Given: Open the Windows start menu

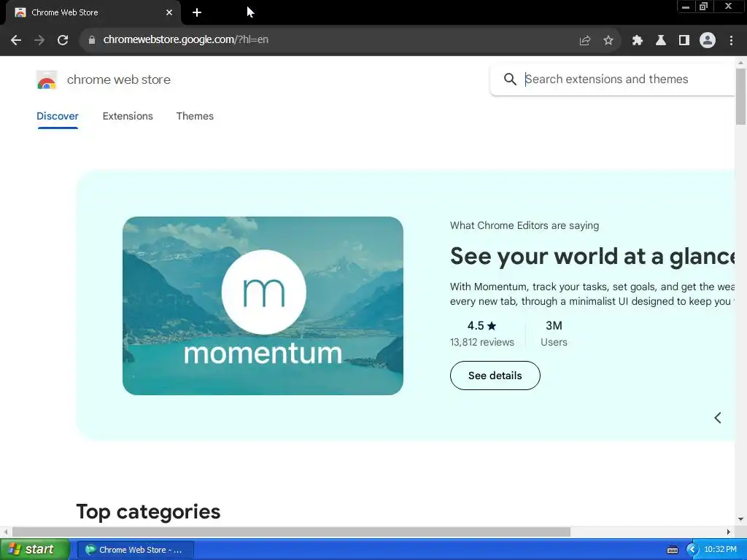Looking at the screenshot, I should (x=34, y=550).
